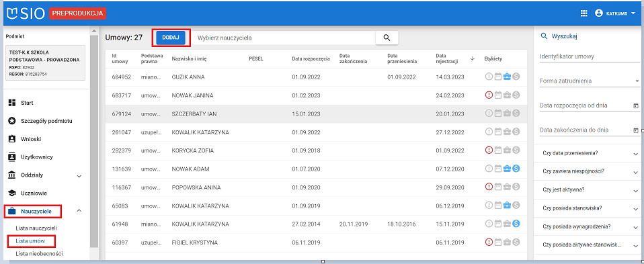Click red warning icon for contract 252379
The width and height of the screenshot is (644, 264).
pyautogui.click(x=489, y=150)
